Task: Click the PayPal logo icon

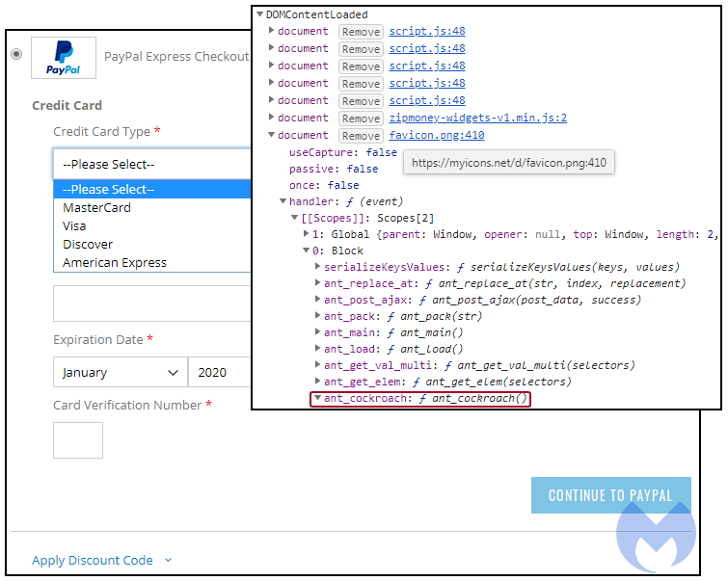Action: click(64, 58)
